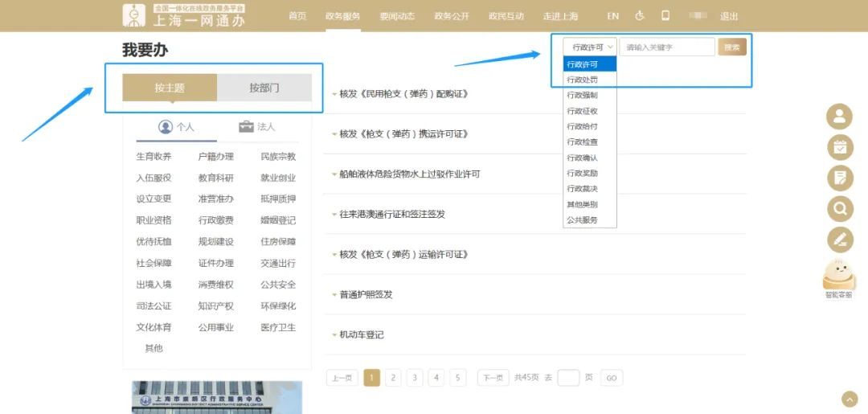The width and height of the screenshot is (868, 414).
Task: Click the pencil edit icon in sidebar
Action: click(840, 240)
